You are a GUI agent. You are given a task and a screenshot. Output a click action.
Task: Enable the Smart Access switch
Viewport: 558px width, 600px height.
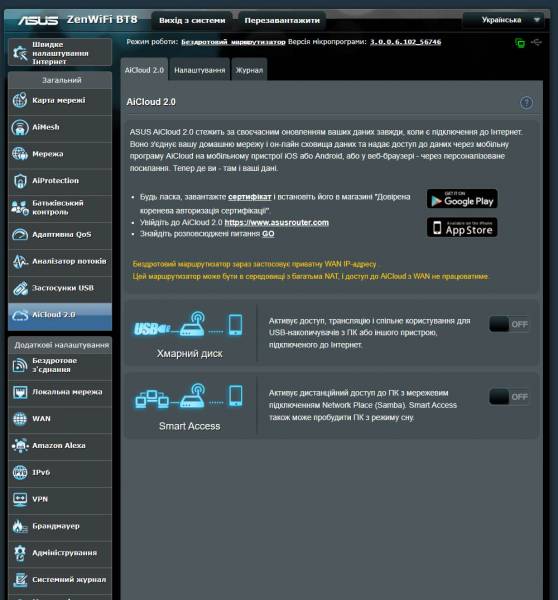[x=509, y=397]
